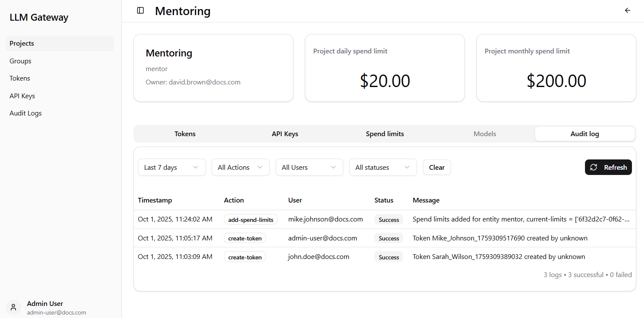Toggle the sidebar collapse icon

click(x=140, y=10)
